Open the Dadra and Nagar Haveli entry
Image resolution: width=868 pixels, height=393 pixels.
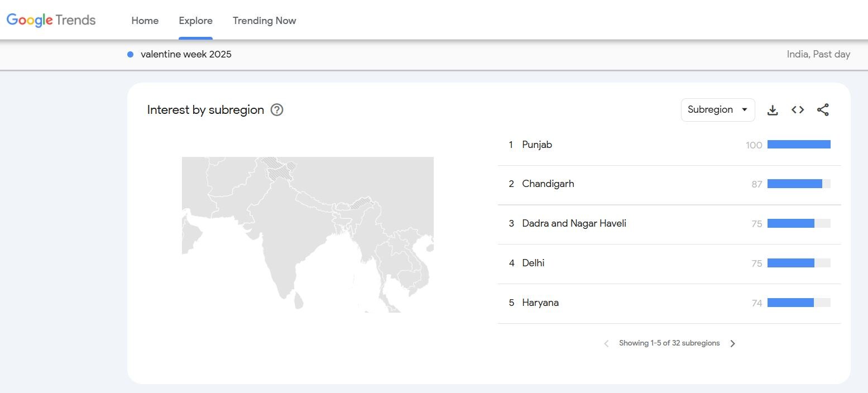tap(574, 224)
